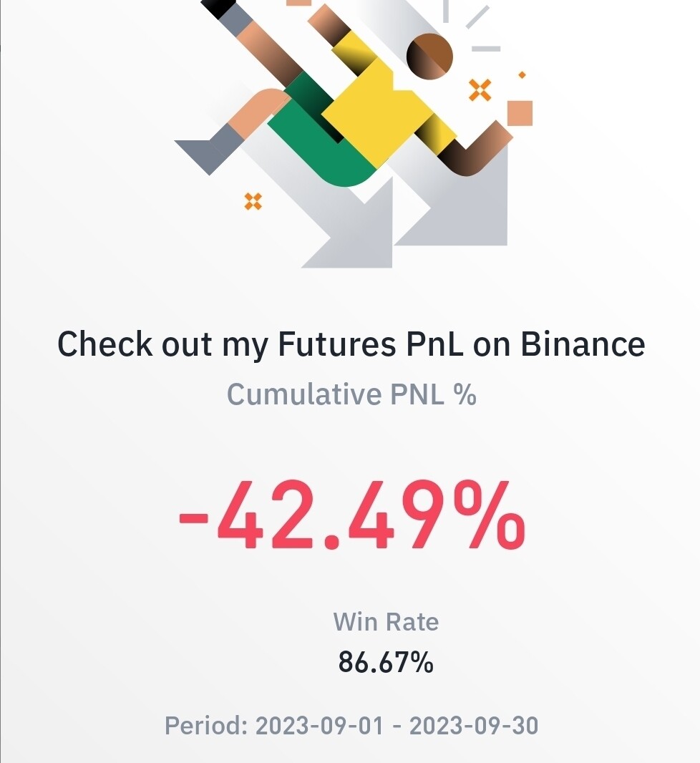Click the "Check out my Futures PnL" heading
The height and width of the screenshot is (763, 700).
[351, 344]
